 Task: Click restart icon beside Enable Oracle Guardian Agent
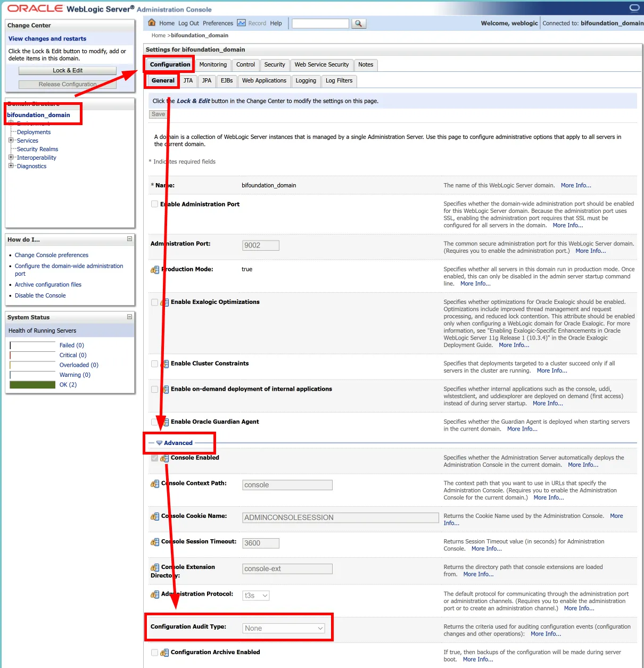point(164,422)
